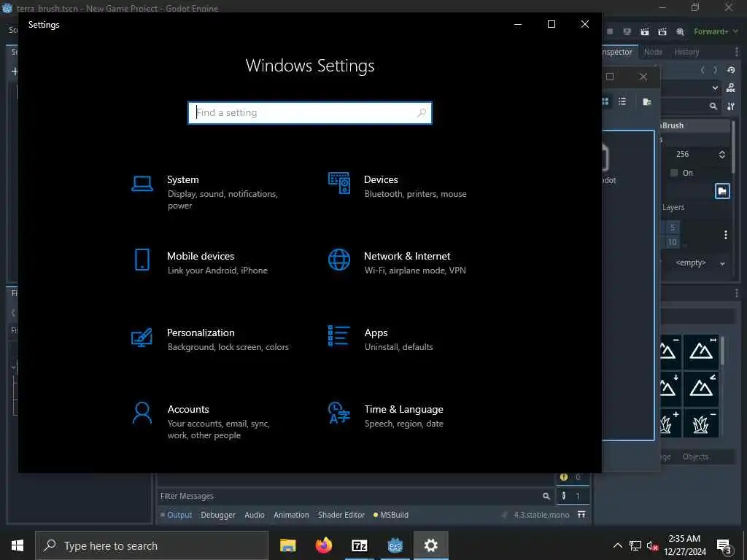
Task: Open the Layers three-dot options menu
Action: coord(726,235)
